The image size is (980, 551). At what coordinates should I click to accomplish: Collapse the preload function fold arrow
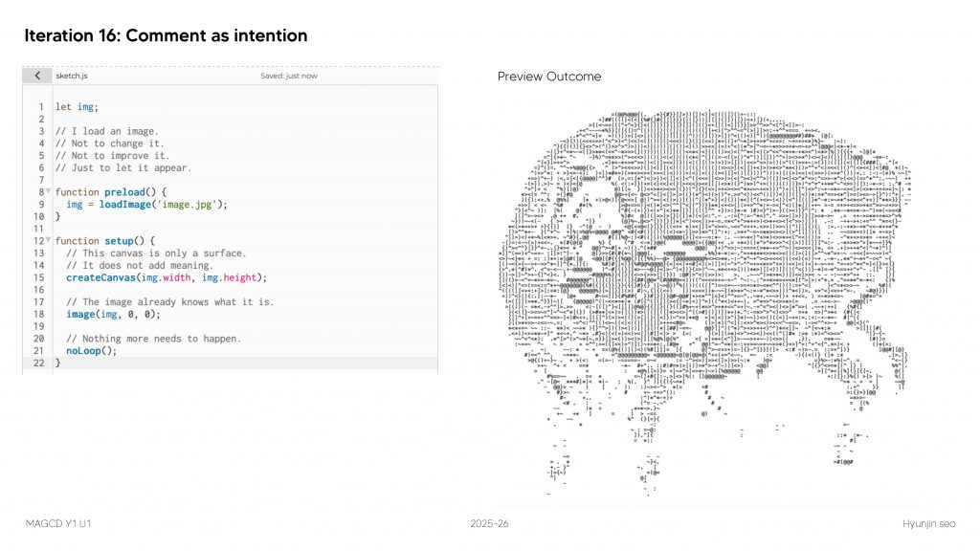click(x=48, y=191)
